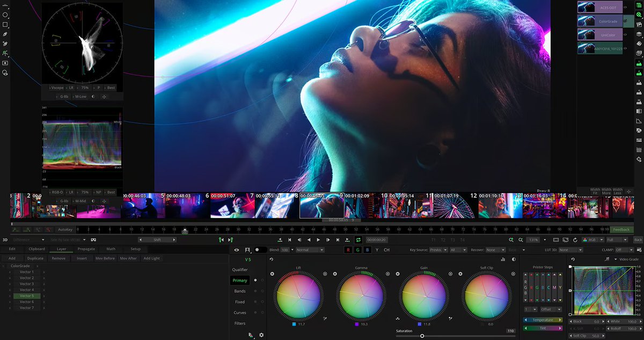Click the refresh icon next to RGB dropdown
Viewport: 644px width, 340px height.
(575, 240)
